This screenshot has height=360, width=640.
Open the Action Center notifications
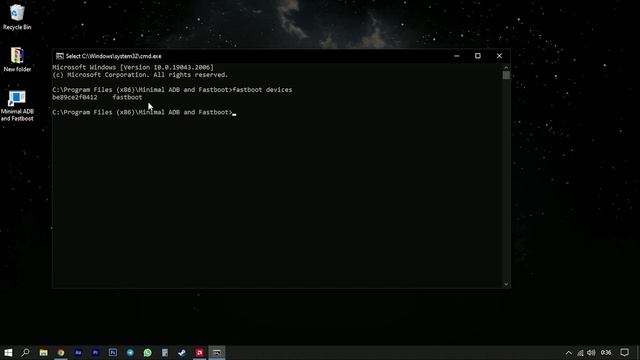click(624, 353)
